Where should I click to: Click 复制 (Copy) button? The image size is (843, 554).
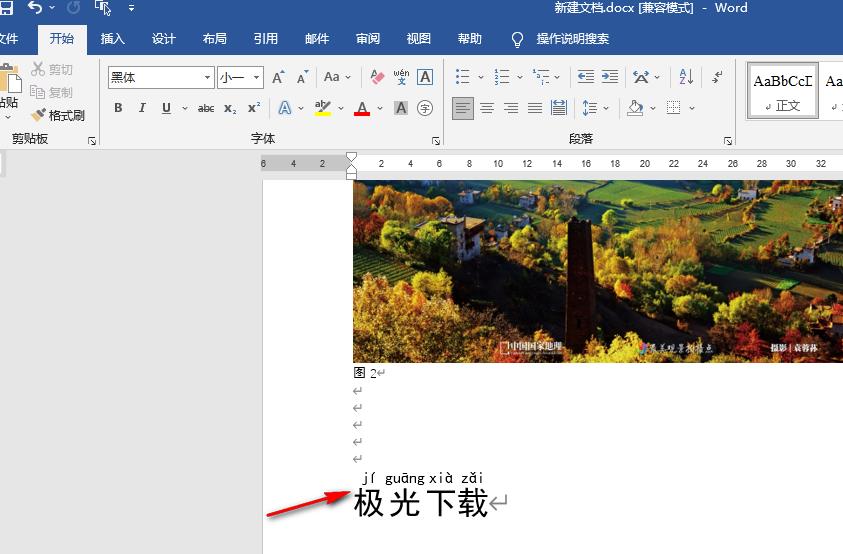(52, 92)
